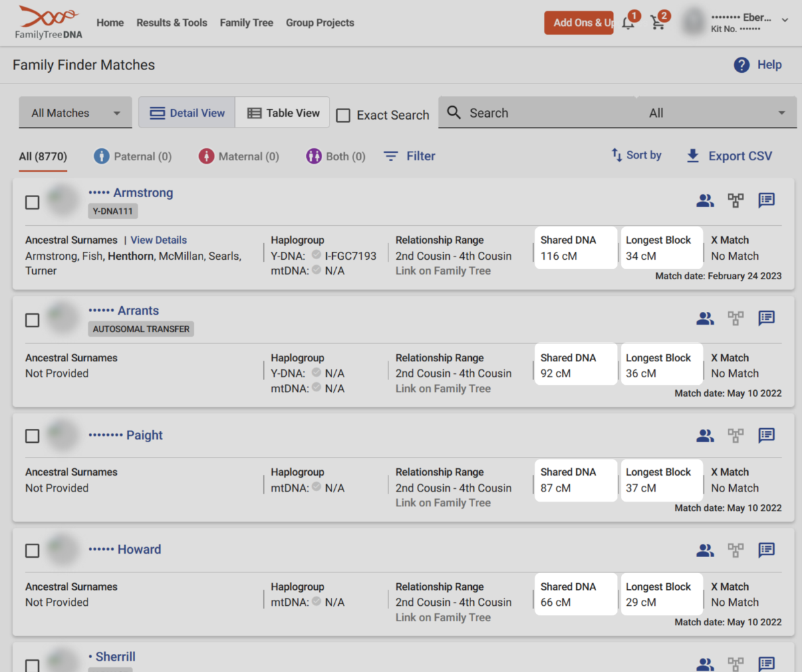Open the Arrants match name link

click(124, 311)
